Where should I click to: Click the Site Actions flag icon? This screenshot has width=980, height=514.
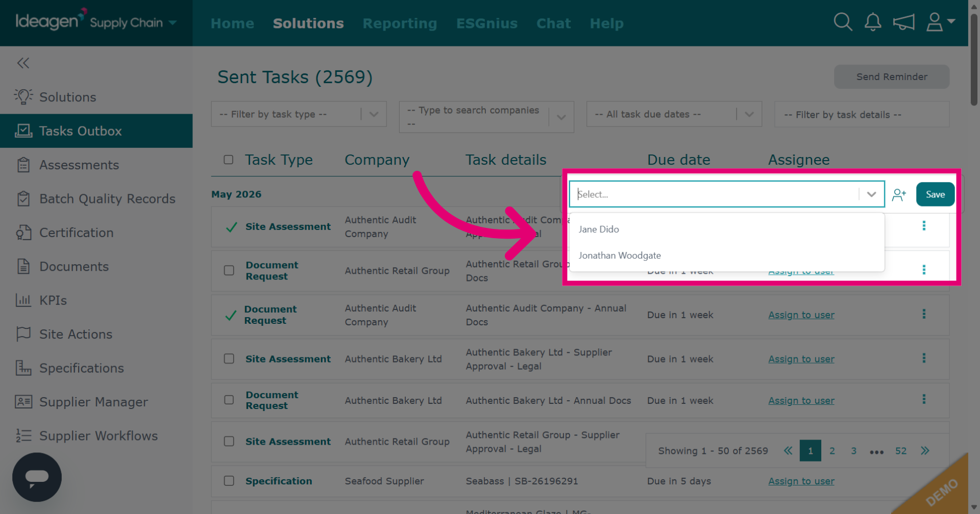(x=23, y=334)
